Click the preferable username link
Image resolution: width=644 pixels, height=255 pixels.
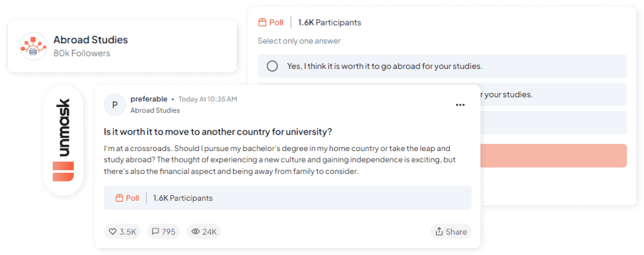click(x=149, y=99)
